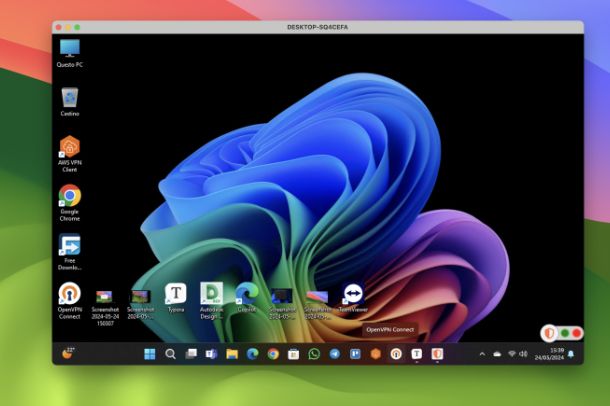
Task: Open the OneDrive cloud tray icon
Action: [497, 354]
